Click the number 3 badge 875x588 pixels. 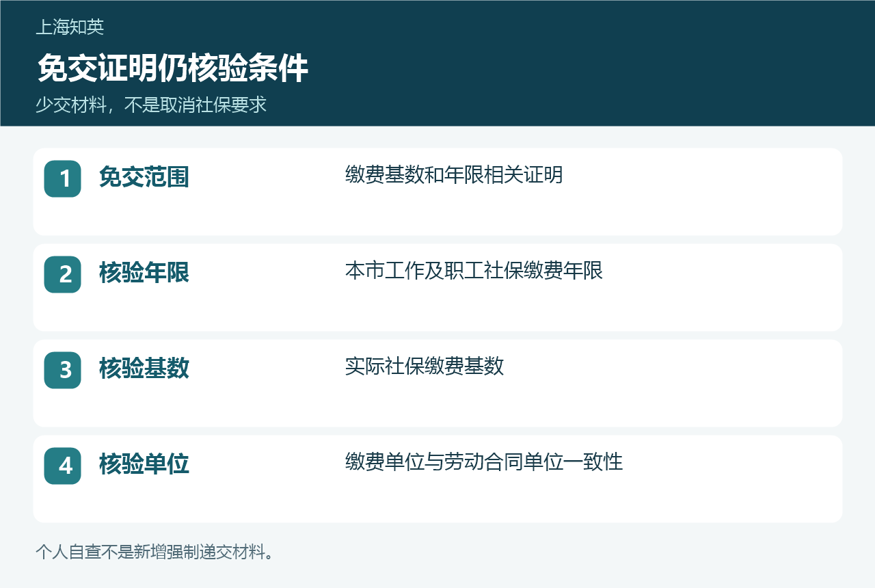(63, 370)
